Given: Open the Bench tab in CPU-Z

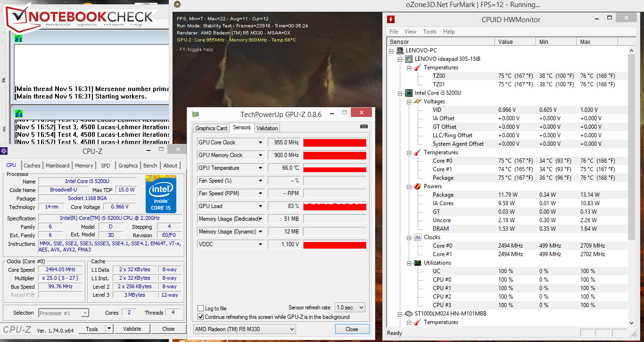Looking at the screenshot, I should click(150, 166).
